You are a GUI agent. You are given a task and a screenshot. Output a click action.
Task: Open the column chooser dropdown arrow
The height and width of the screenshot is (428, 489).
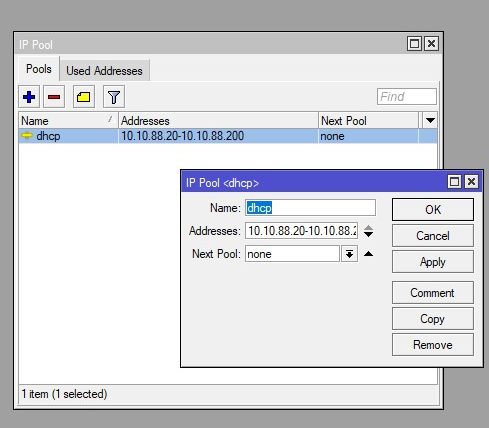click(430, 120)
